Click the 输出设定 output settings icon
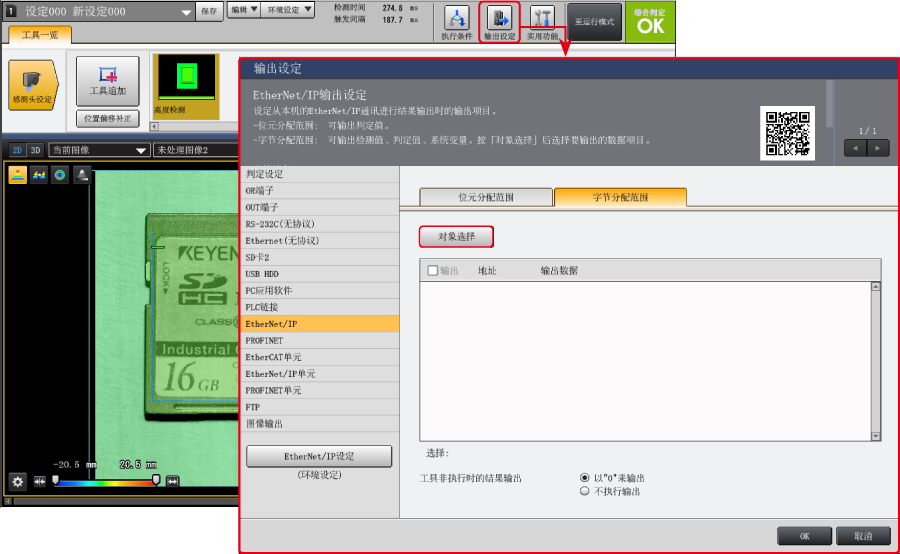The width and height of the screenshot is (900, 554). pyautogui.click(x=499, y=21)
